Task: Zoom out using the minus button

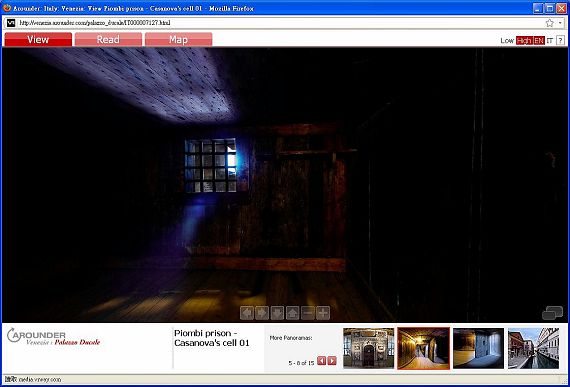Action: [308, 313]
